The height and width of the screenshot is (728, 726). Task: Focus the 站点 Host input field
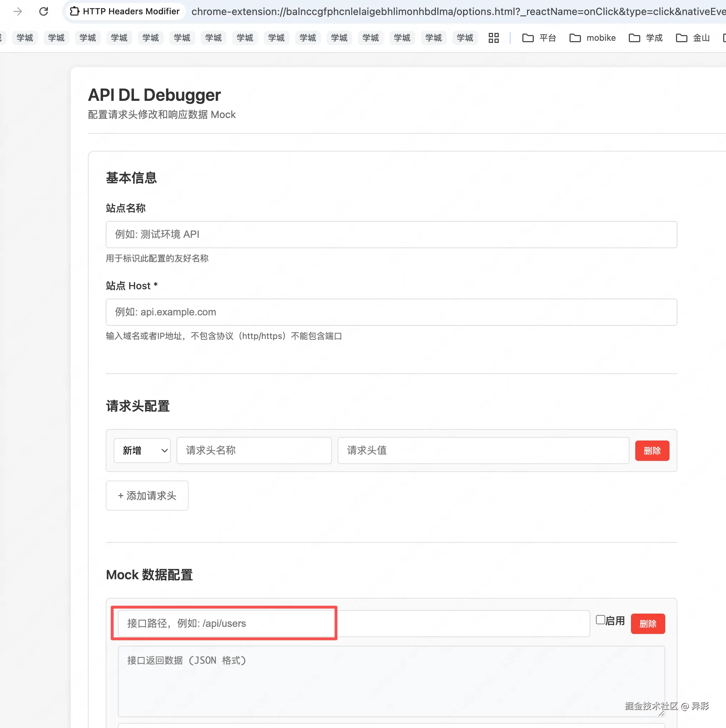click(x=391, y=312)
